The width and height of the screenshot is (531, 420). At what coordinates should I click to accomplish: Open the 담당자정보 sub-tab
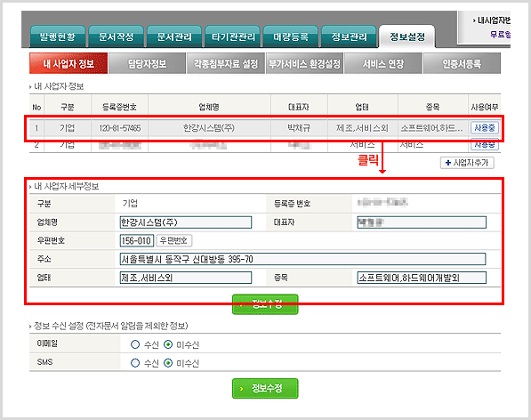pos(147,63)
